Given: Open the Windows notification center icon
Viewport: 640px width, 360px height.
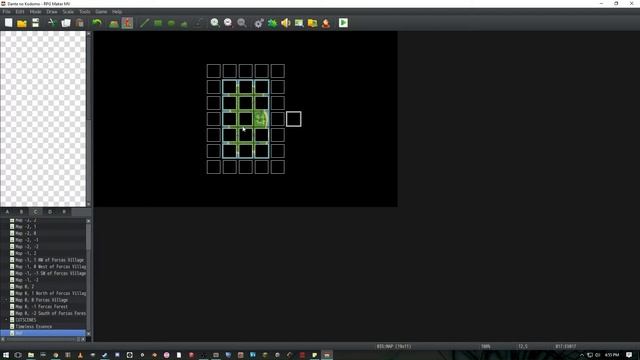Looking at the screenshot, I should 629,355.
